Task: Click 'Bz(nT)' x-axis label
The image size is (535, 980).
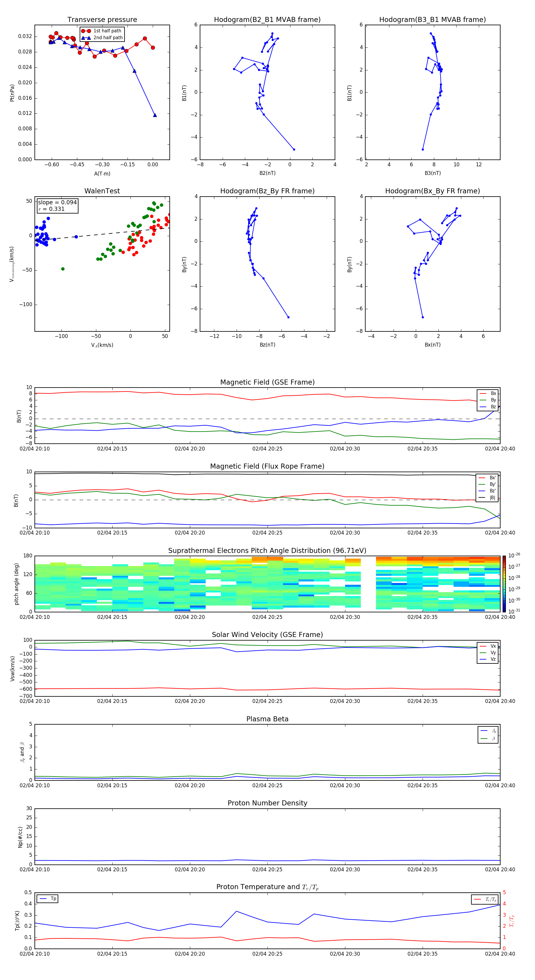Action: 267,345
